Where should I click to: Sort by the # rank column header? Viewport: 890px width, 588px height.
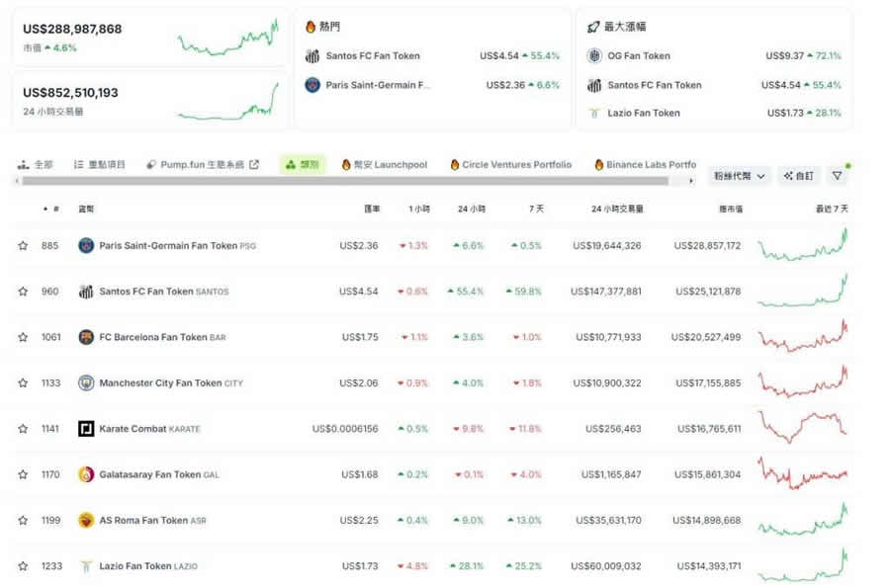pyautogui.click(x=55, y=210)
